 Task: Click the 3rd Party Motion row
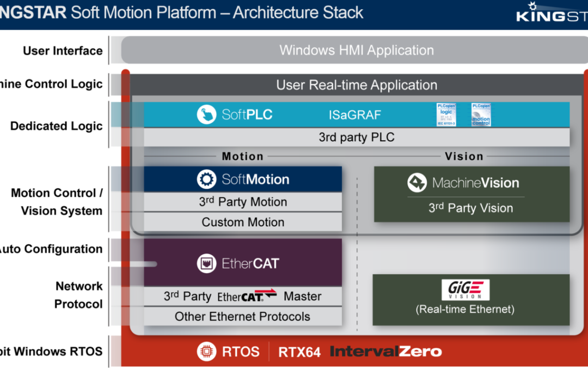click(x=243, y=202)
